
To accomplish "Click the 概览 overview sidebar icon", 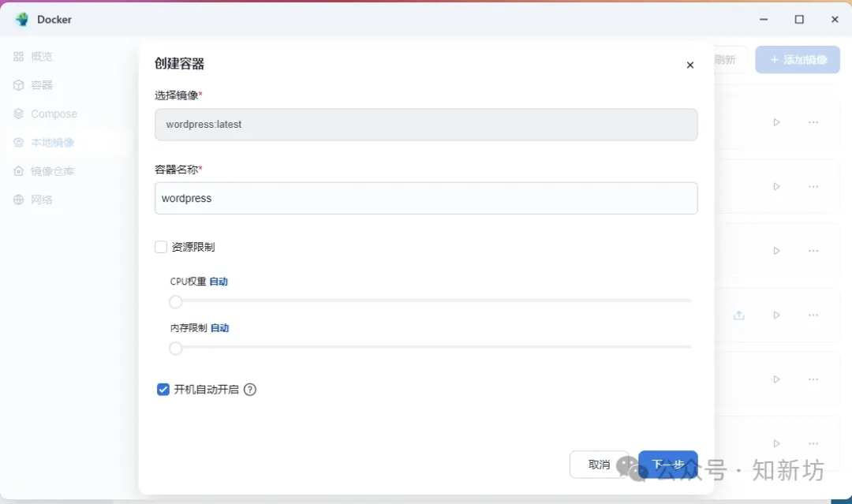I will tap(19, 57).
